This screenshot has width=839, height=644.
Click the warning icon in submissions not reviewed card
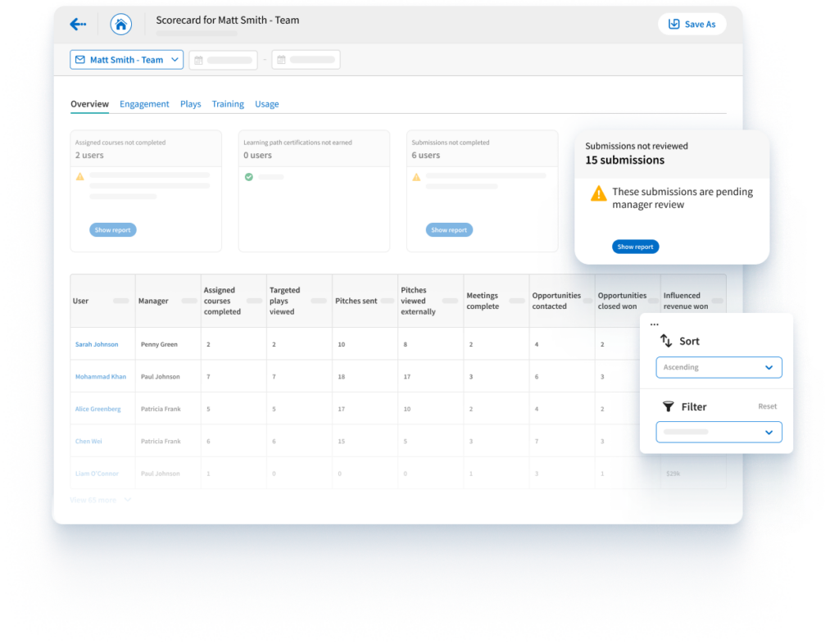click(x=598, y=193)
